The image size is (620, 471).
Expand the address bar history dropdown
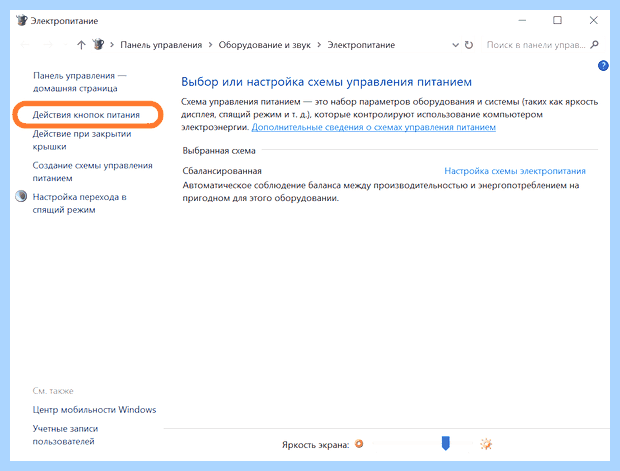click(456, 45)
